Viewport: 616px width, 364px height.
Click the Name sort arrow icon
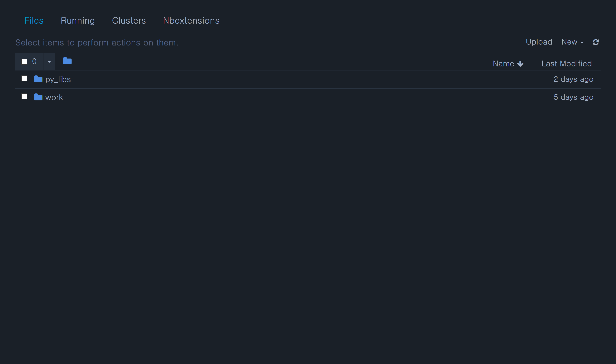(x=520, y=64)
